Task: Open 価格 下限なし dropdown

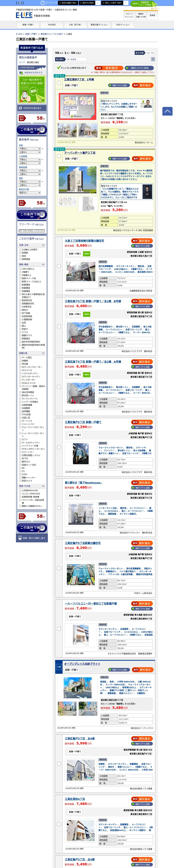Action: tap(30, 149)
